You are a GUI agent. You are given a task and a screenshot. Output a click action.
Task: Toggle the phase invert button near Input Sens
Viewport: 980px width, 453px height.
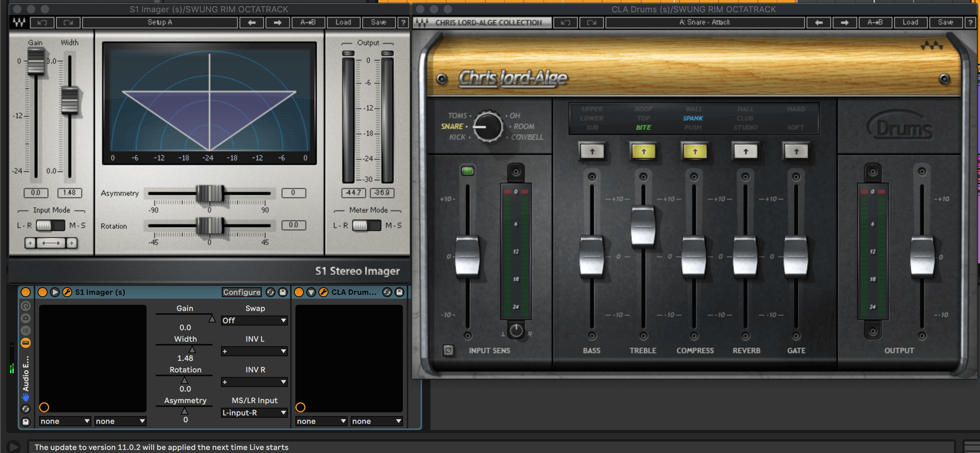click(448, 350)
